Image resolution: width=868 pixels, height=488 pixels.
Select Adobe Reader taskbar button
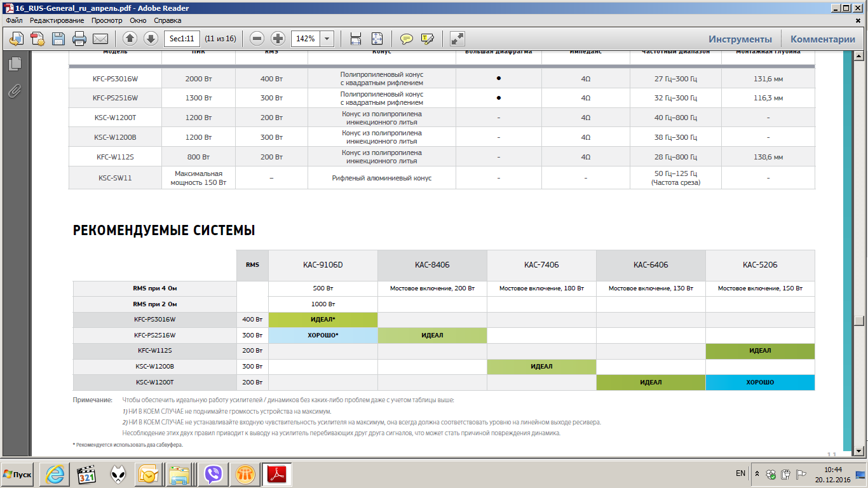277,474
